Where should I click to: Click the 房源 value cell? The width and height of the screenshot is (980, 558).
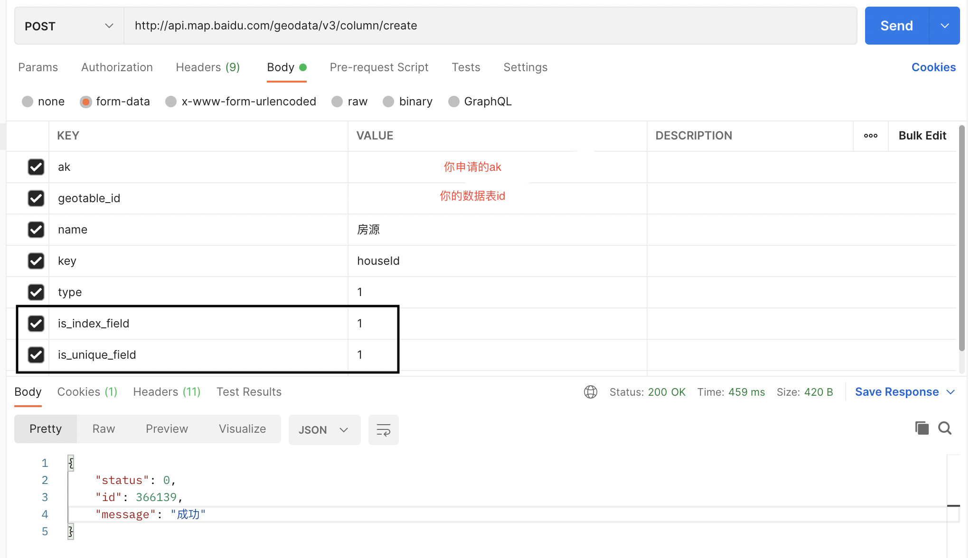(497, 230)
